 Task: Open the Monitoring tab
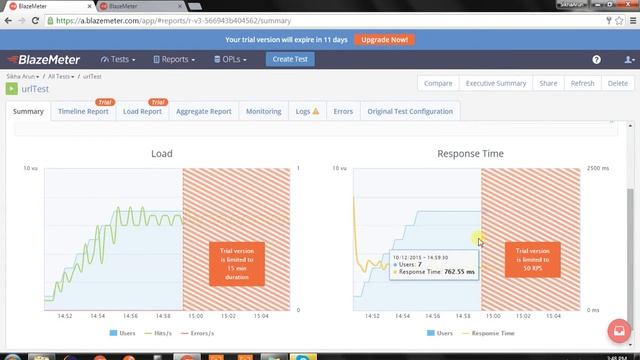[x=264, y=111]
